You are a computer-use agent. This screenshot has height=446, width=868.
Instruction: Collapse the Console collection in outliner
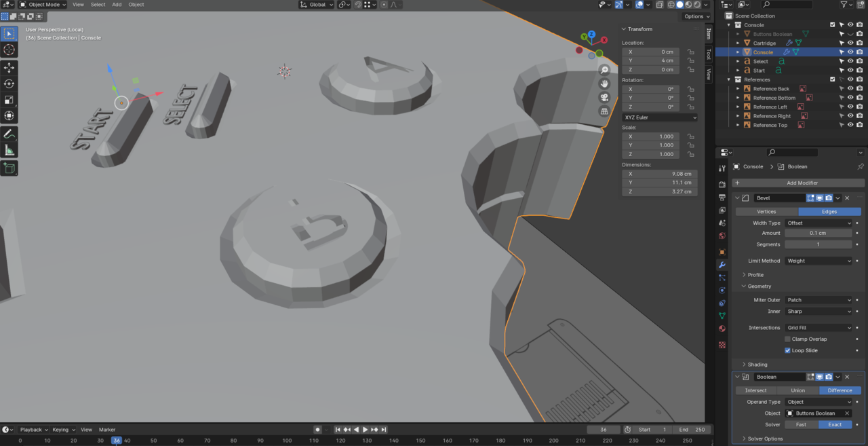click(x=729, y=25)
